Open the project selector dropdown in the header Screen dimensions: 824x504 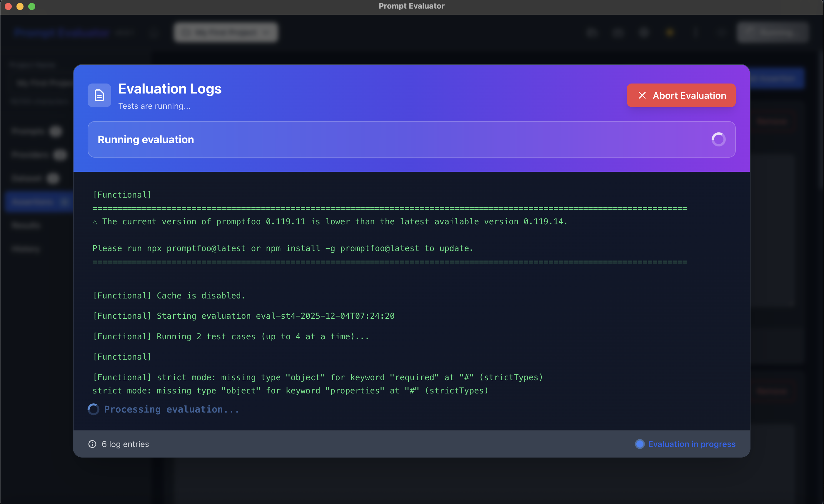pos(226,32)
